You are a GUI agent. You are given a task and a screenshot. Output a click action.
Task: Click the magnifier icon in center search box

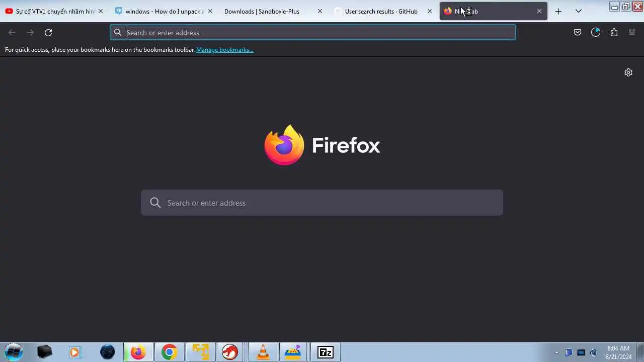[x=155, y=203]
